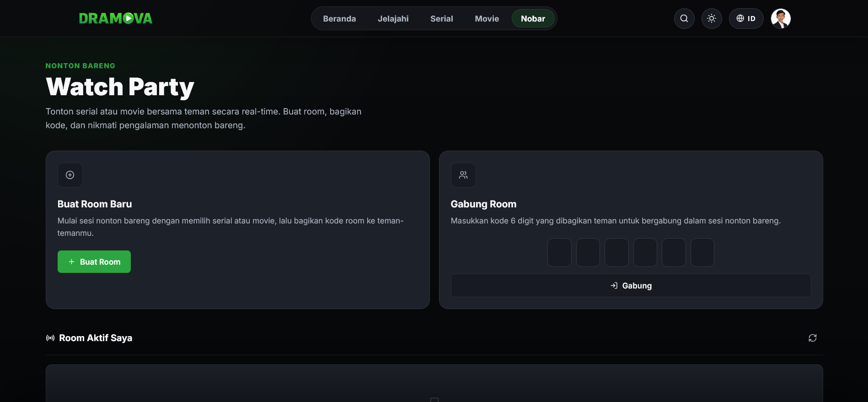Select the Nobar tab
Screen dimensions: 868x402
(x=533, y=19)
